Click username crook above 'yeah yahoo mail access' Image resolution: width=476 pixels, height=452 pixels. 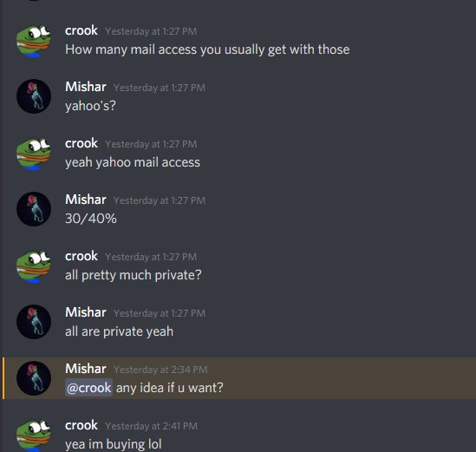(82, 143)
